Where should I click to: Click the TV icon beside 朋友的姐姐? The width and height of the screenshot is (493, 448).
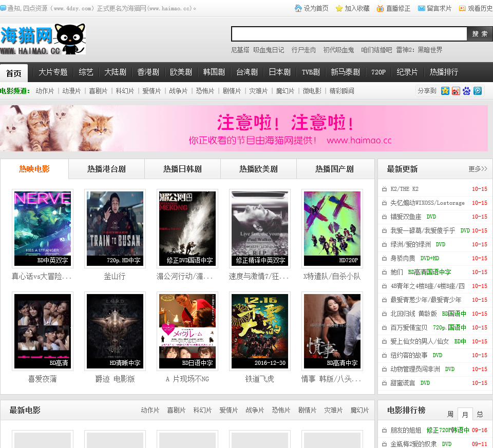tap(384, 430)
